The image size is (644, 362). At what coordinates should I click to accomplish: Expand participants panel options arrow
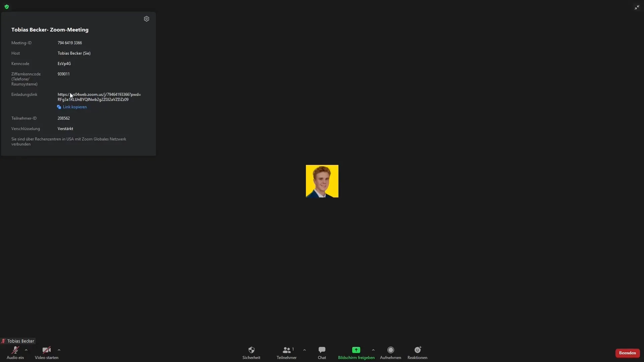(x=304, y=350)
